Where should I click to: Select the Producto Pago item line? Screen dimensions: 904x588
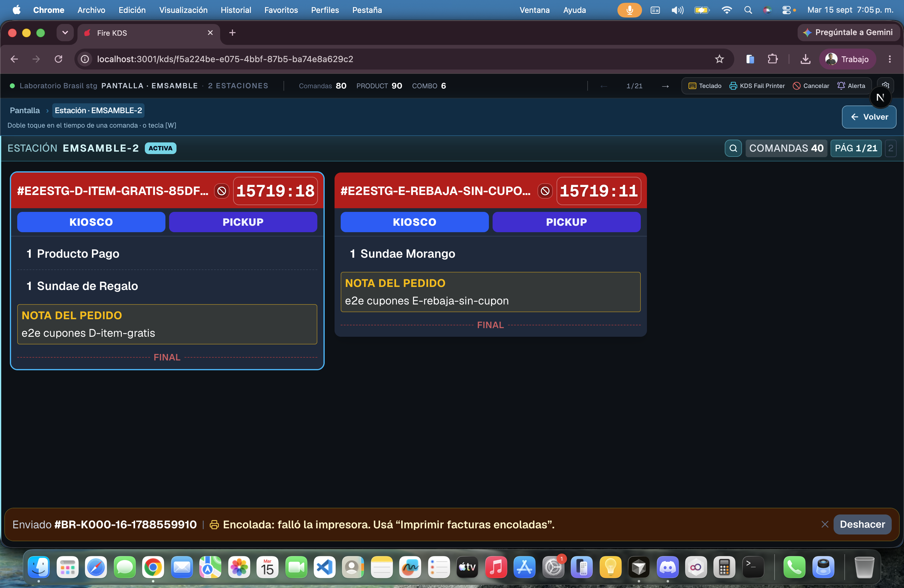click(x=167, y=254)
